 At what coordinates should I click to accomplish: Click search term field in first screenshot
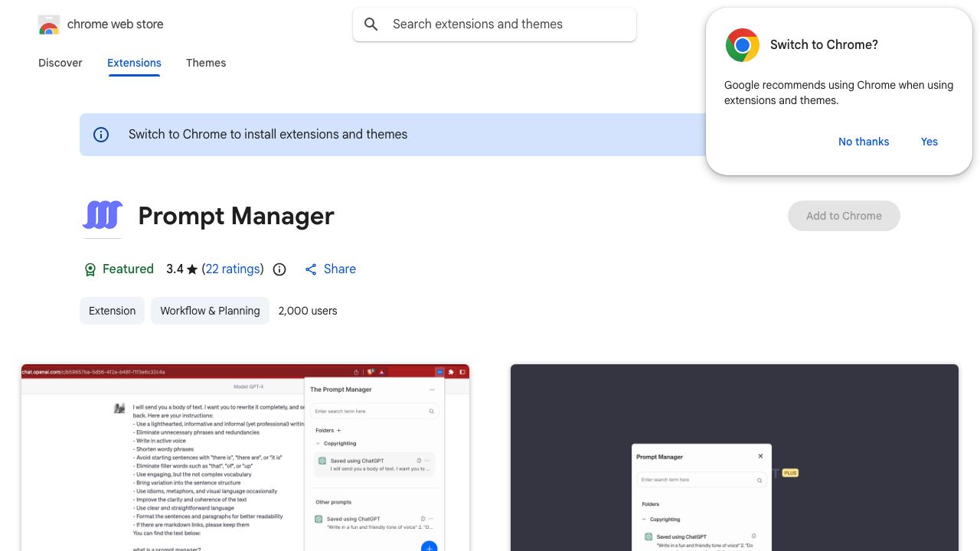[x=374, y=411]
